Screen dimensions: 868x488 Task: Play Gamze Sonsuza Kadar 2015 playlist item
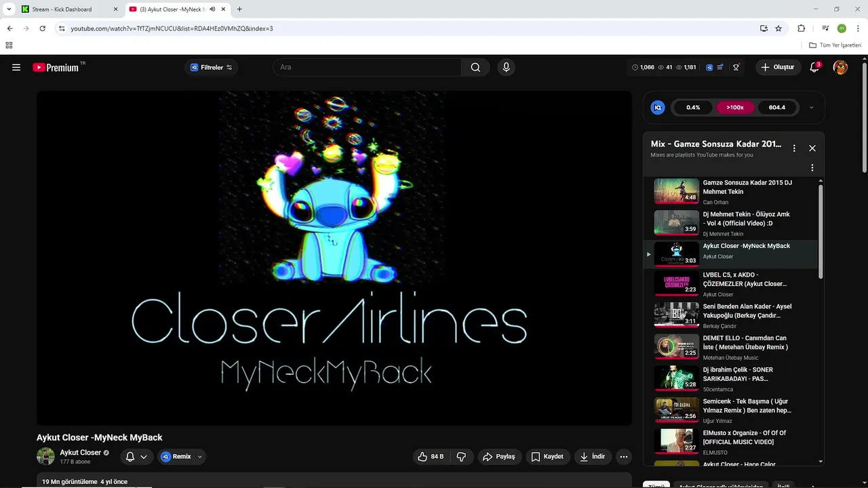(731, 192)
